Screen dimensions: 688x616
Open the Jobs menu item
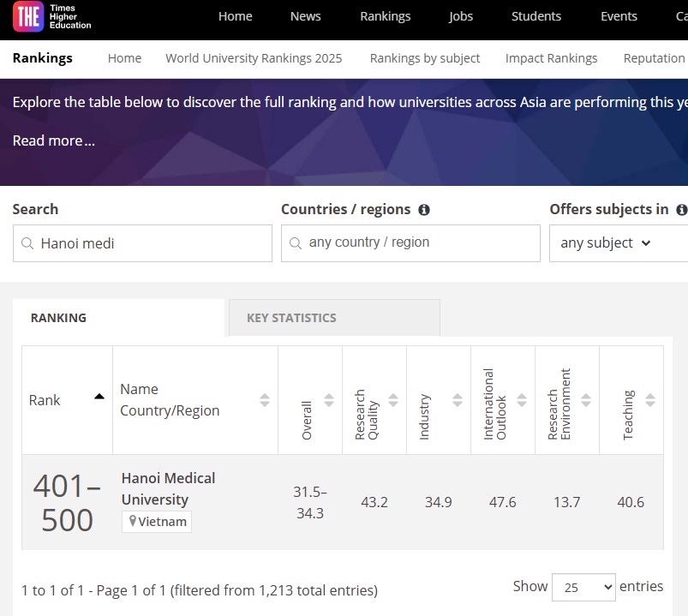tap(461, 16)
